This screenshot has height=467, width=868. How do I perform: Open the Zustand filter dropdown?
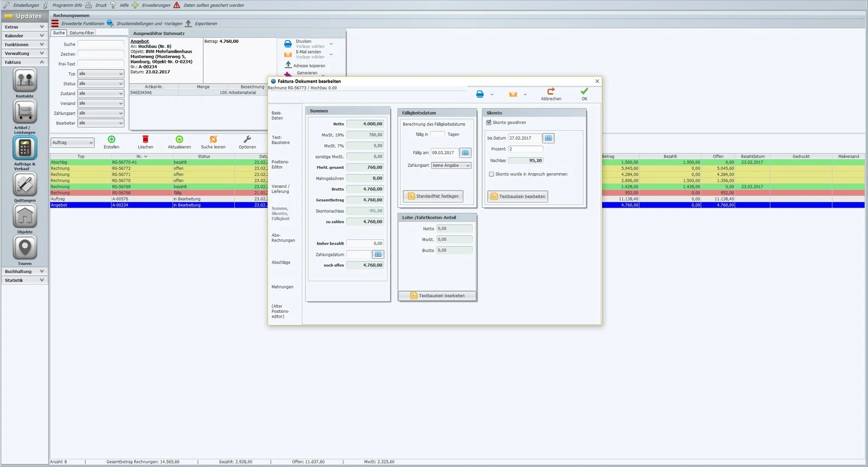coord(101,93)
